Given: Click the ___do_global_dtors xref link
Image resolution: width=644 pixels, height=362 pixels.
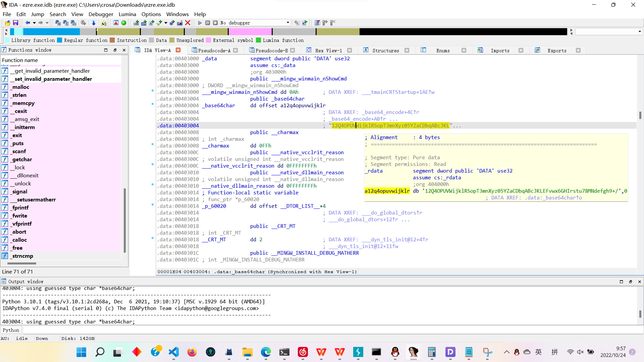Looking at the screenshot, I should [x=392, y=213].
